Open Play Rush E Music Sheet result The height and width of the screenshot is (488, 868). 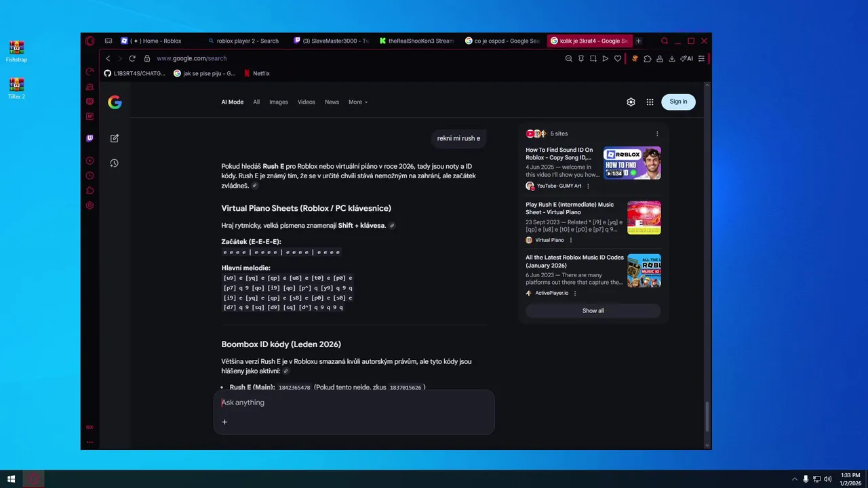570,208
